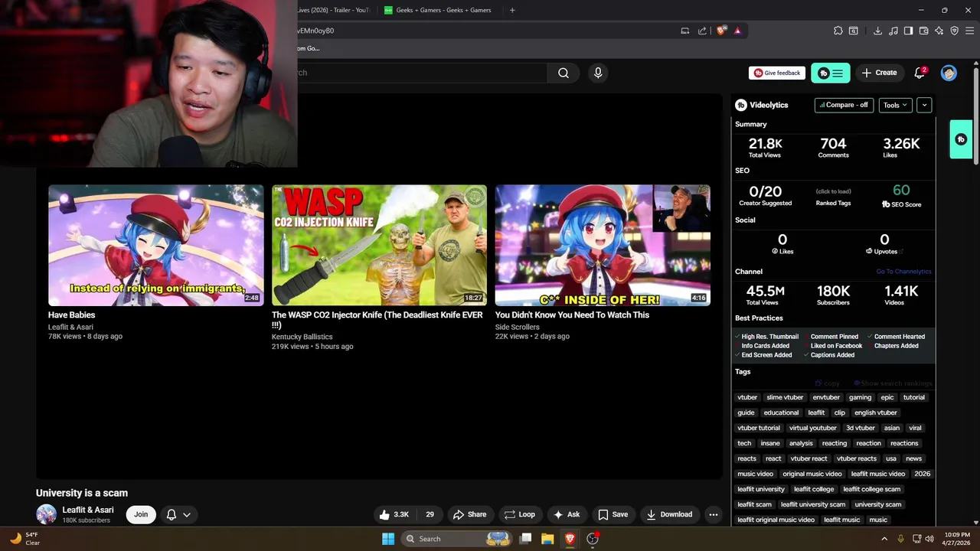Screen dimensions: 980x551
Task: Open the YouTube search magnifier button
Action: click(x=563, y=73)
